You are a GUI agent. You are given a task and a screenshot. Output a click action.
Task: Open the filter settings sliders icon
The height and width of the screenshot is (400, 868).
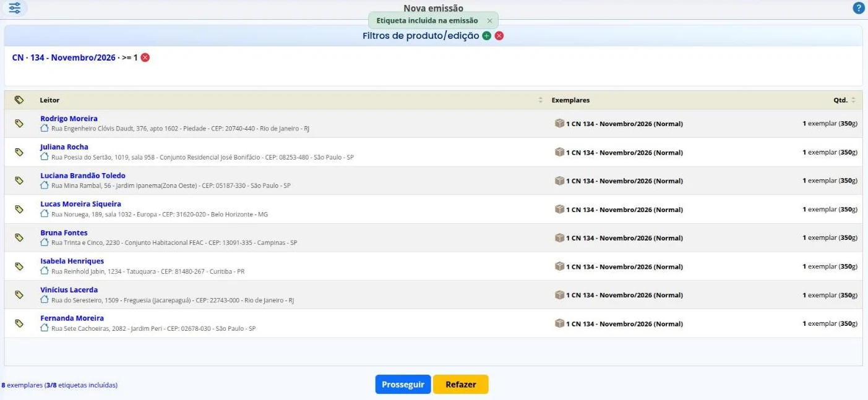pos(14,8)
